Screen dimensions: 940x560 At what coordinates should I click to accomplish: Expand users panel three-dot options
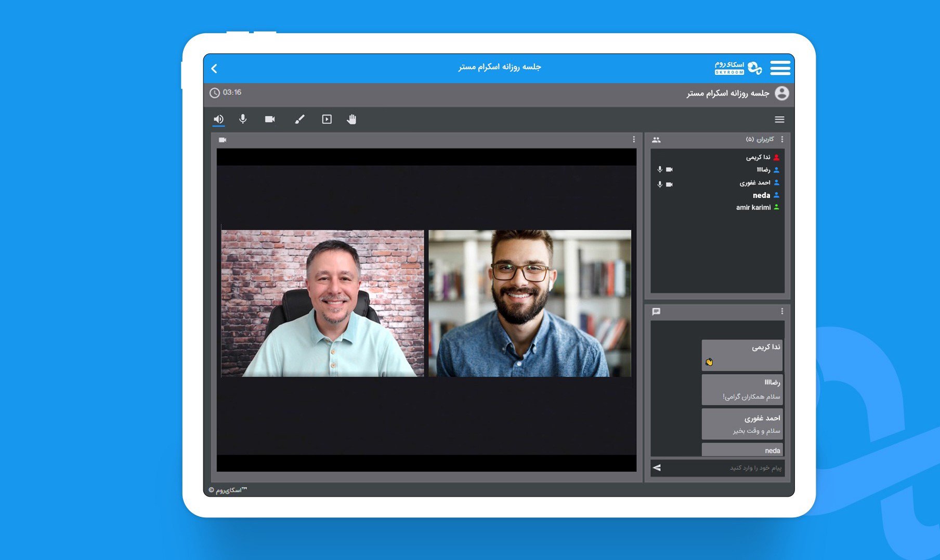(x=782, y=139)
